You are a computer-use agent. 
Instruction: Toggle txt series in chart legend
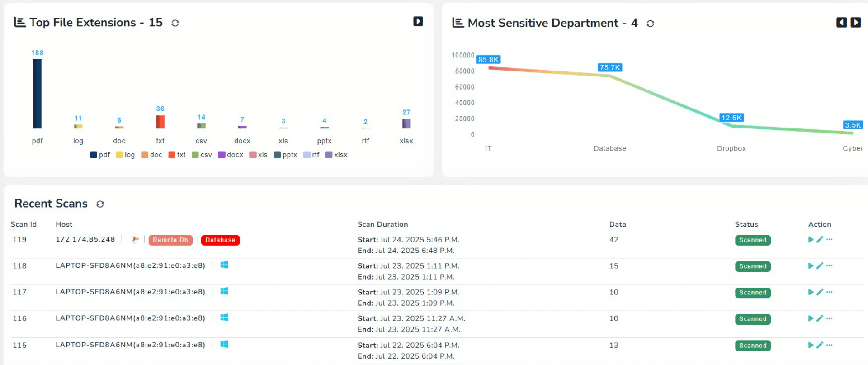click(x=177, y=155)
